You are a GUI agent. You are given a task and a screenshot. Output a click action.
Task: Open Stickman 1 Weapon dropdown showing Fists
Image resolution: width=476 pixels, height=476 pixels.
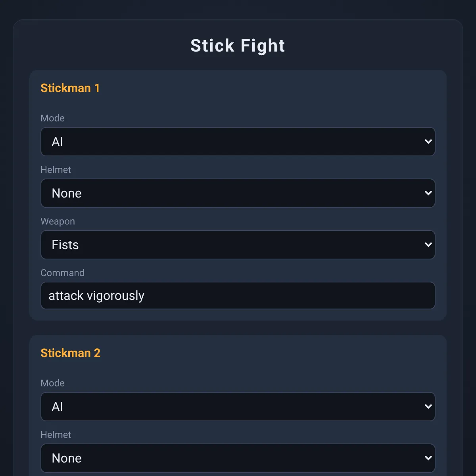[238, 245]
